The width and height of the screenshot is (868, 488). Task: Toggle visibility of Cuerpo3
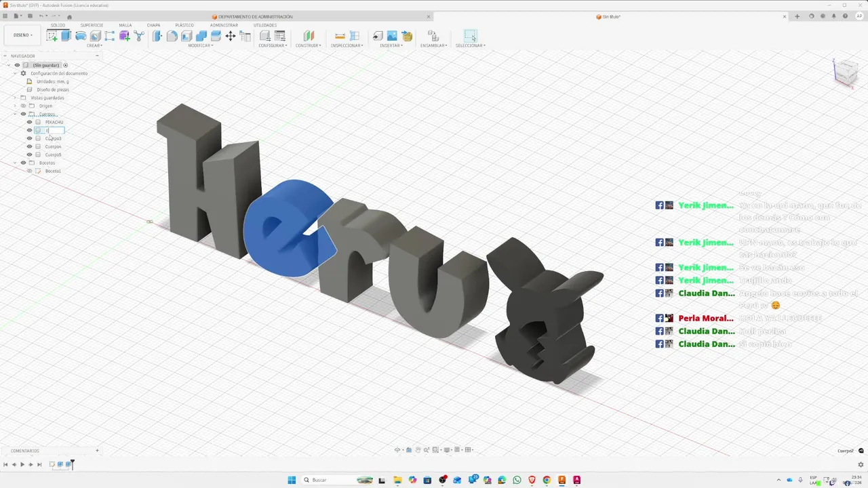[29, 138]
